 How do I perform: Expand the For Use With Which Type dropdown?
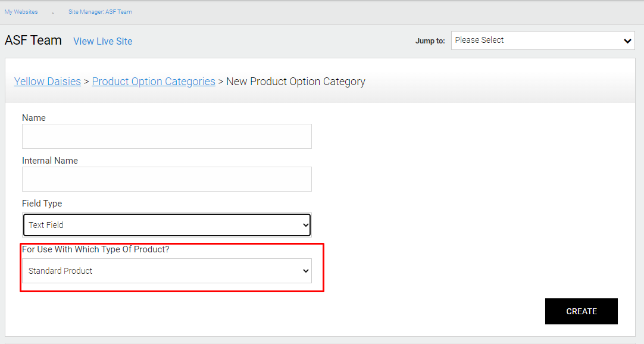click(x=167, y=271)
